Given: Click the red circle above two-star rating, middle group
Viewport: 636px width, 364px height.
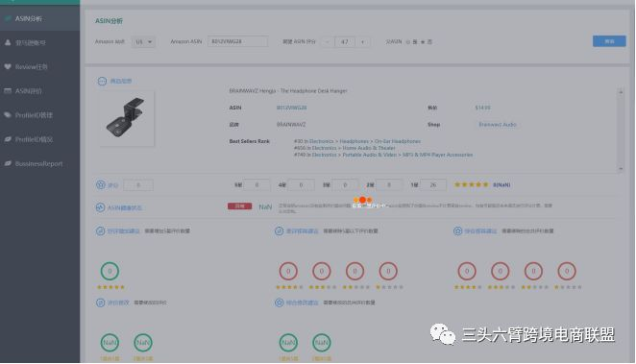Looking at the screenshot, I should pyautogui.click(x=355, y=271).
